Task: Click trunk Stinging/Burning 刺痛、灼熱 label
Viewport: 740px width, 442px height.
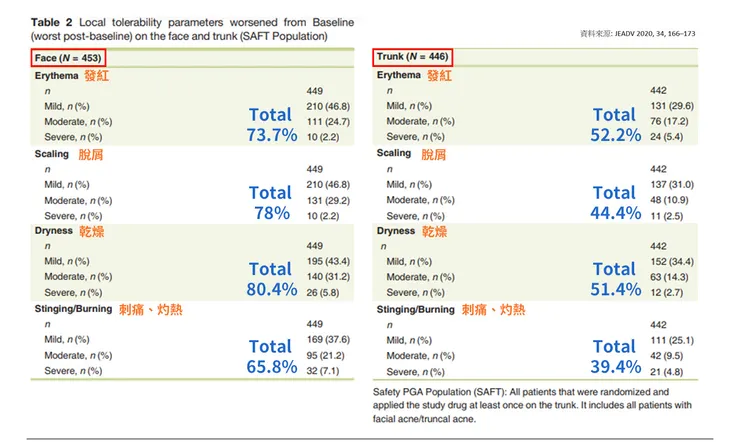Action: [450, 310]
